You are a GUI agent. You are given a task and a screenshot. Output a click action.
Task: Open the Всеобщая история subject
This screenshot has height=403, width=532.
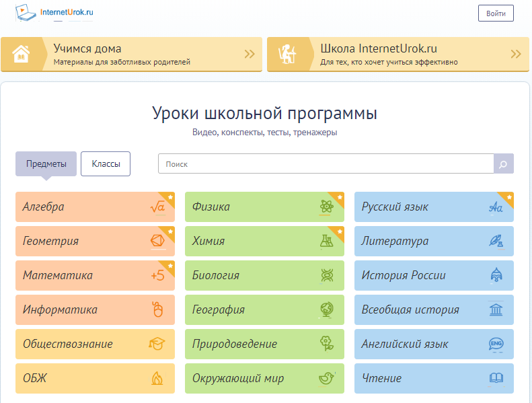tap(434, 309)
